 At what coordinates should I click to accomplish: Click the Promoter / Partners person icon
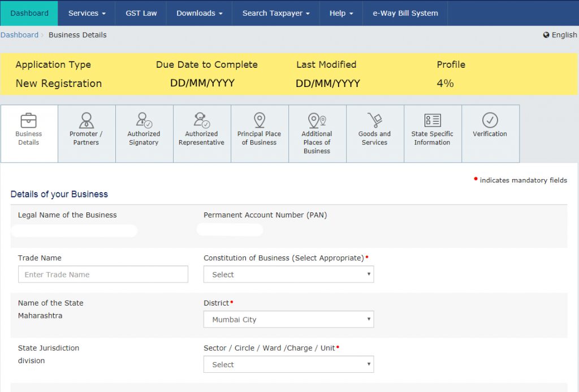point(87,120)
